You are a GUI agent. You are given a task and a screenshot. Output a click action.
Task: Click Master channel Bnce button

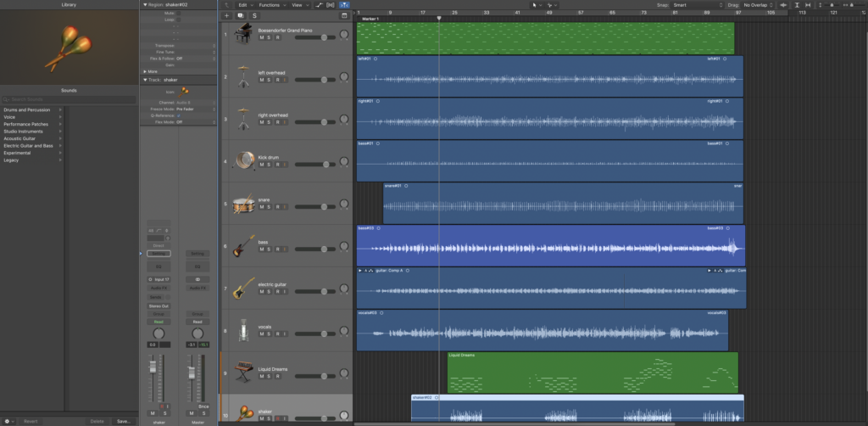coord(203,406)
